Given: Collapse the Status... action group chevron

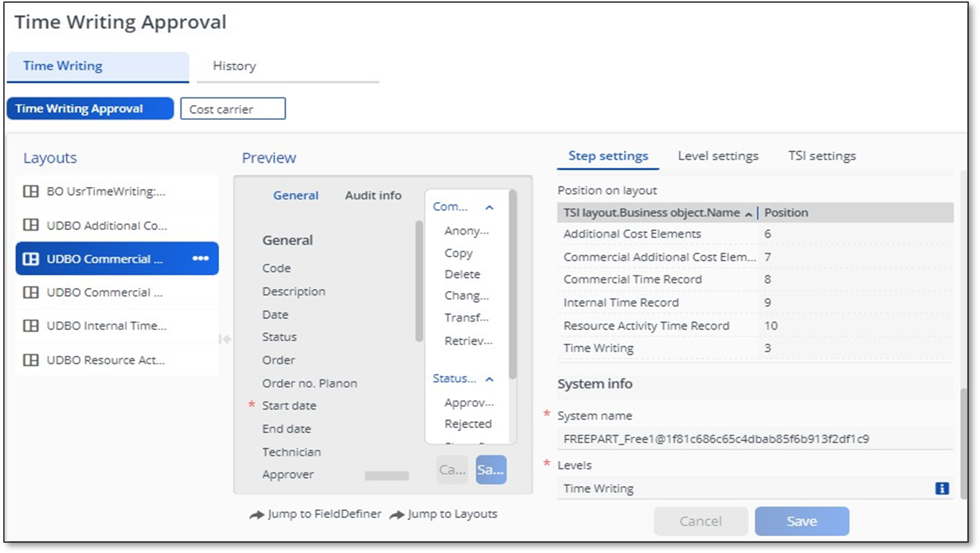Looking at the screenshot, I should click(489, 379).
